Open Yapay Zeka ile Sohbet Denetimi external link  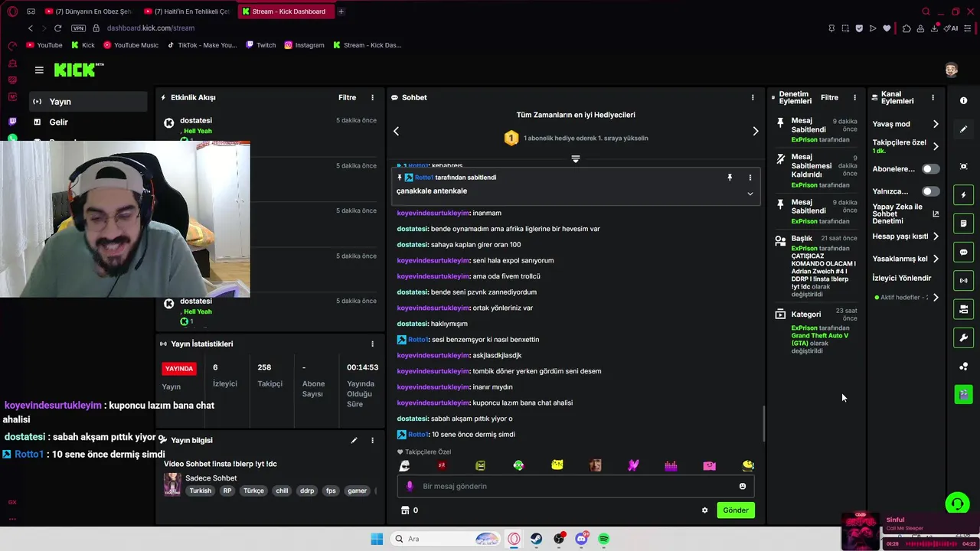(936, 214)
